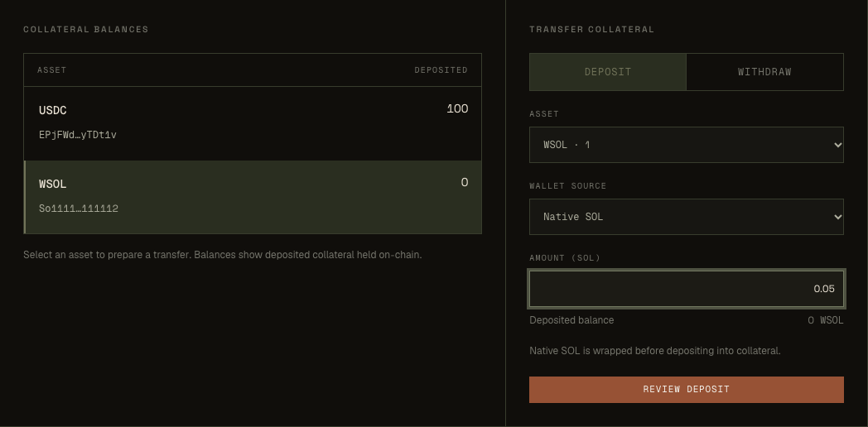
Task: Click the 'Amount (SOL)' field label
Action: (x=565, y=257)
